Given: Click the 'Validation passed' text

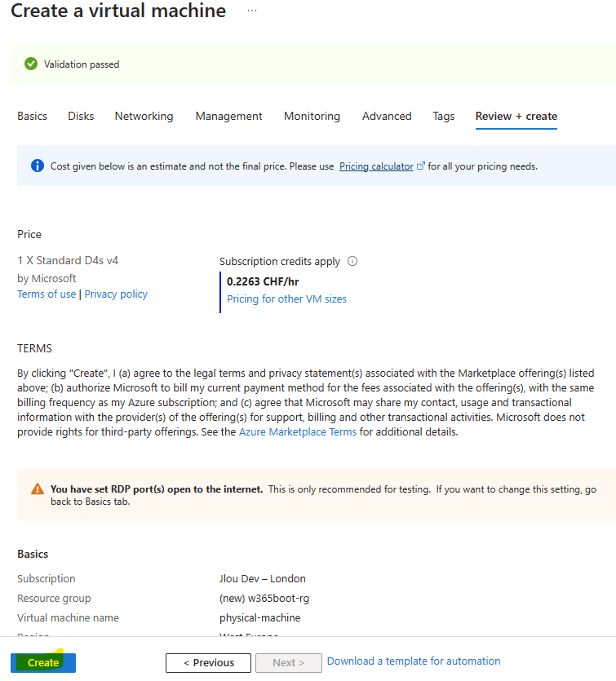Looking at the screenshot, I should tap(82, 64).
